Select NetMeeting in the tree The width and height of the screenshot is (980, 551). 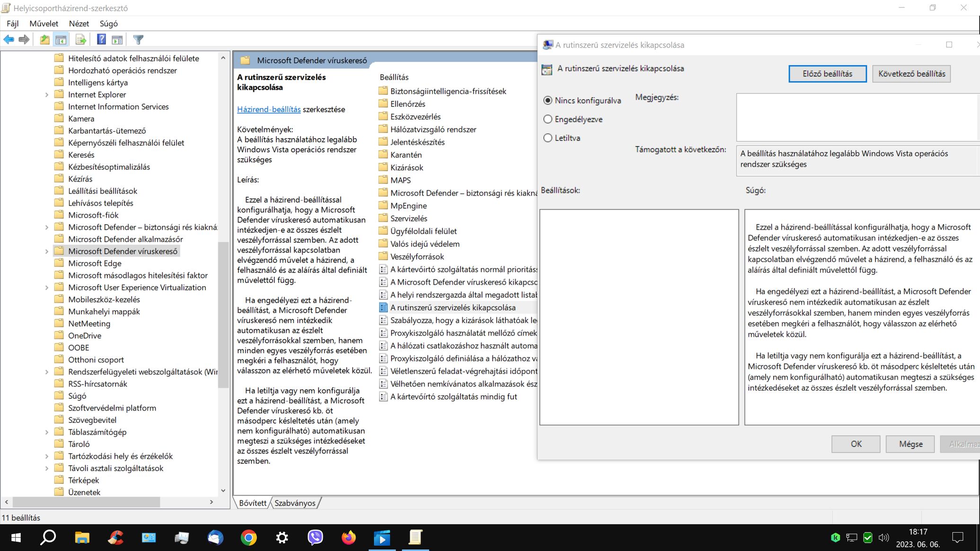[89, 324]
